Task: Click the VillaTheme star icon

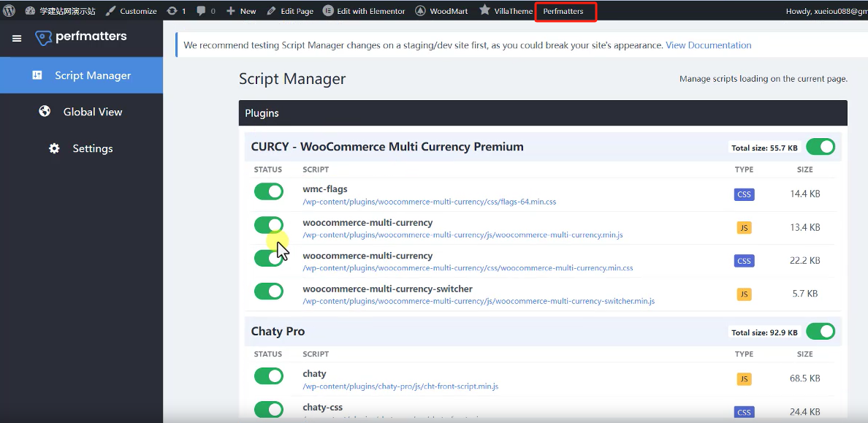Action: [x=484, y=10]
